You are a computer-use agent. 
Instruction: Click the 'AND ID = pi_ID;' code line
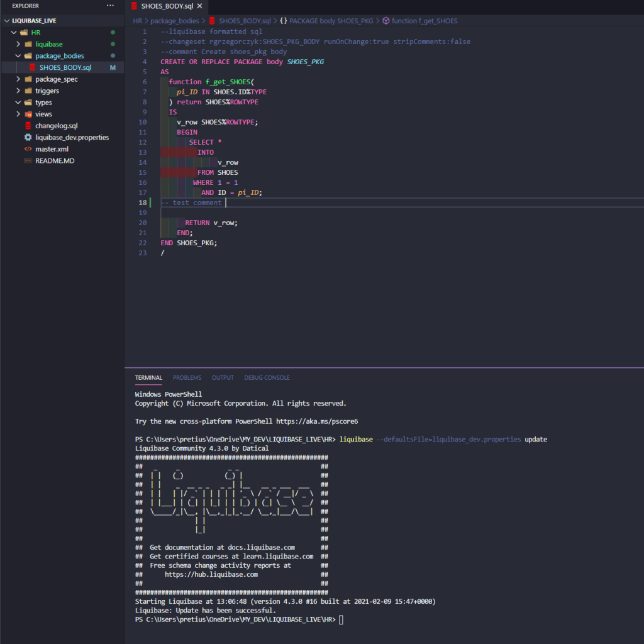tap(231, 192)
